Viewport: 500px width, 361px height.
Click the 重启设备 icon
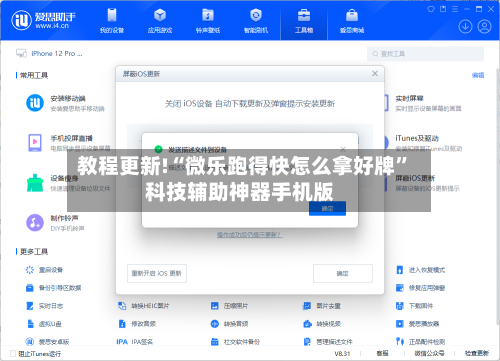pos(30,270)
